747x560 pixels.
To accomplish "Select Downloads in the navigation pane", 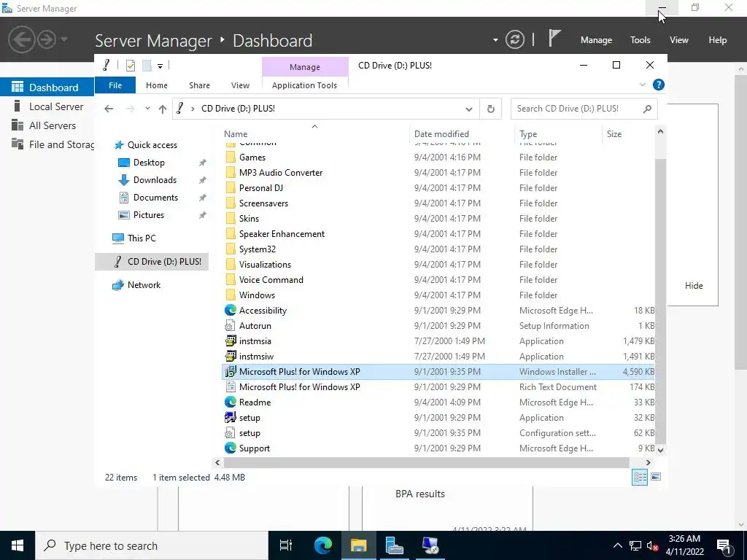I will pos(155,180).
